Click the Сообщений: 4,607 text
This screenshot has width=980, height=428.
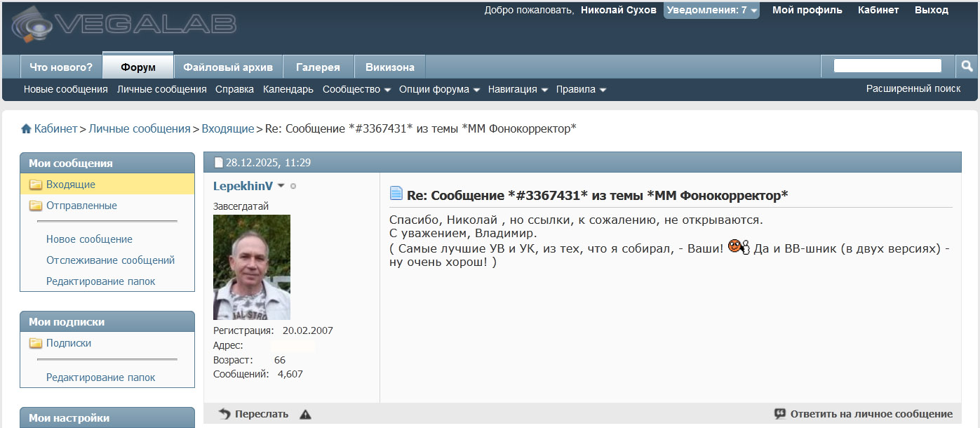(258, 374)
